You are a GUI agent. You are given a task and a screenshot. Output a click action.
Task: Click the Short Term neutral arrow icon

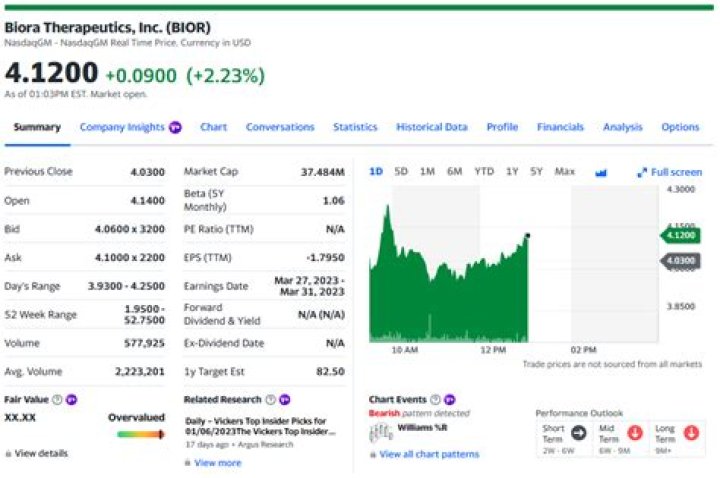pos(578,432)
